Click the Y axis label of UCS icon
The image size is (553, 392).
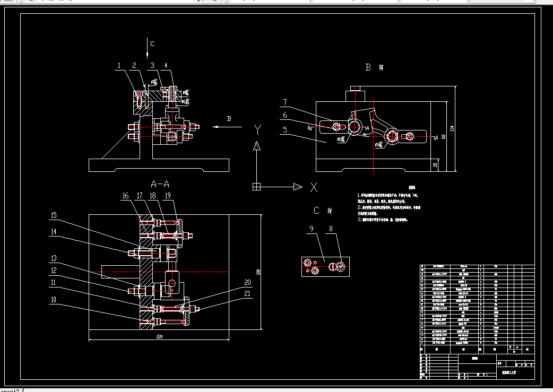point(258,130)
